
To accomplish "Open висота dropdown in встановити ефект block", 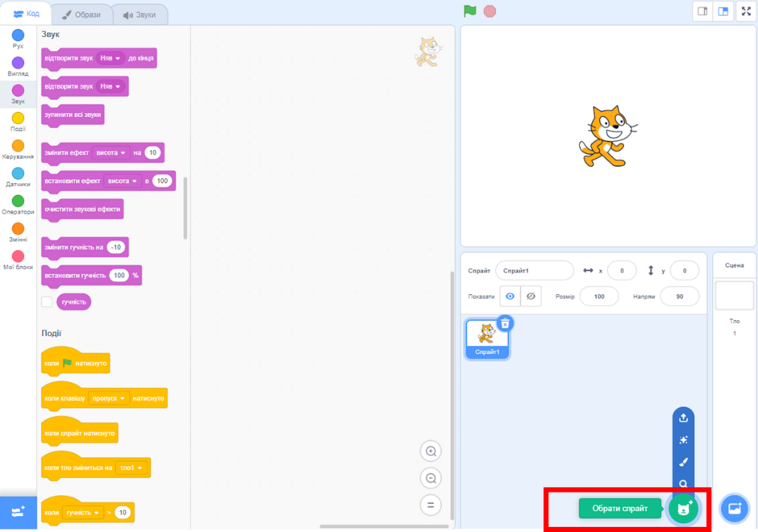I will (x=123, y=181).
